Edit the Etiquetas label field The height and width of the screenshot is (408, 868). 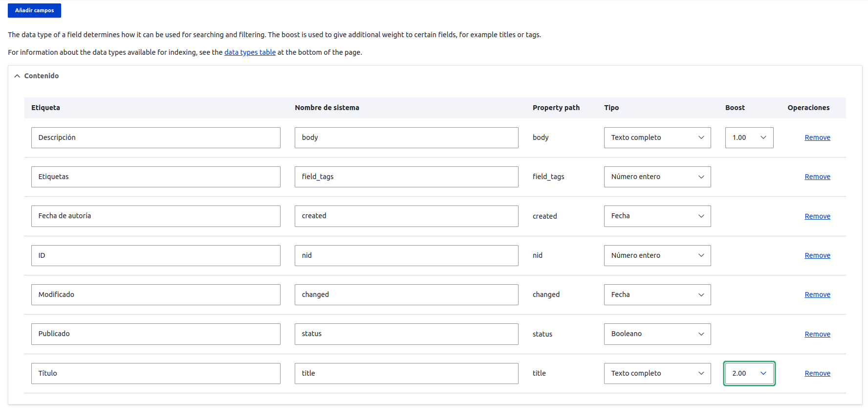click(156, 177)
